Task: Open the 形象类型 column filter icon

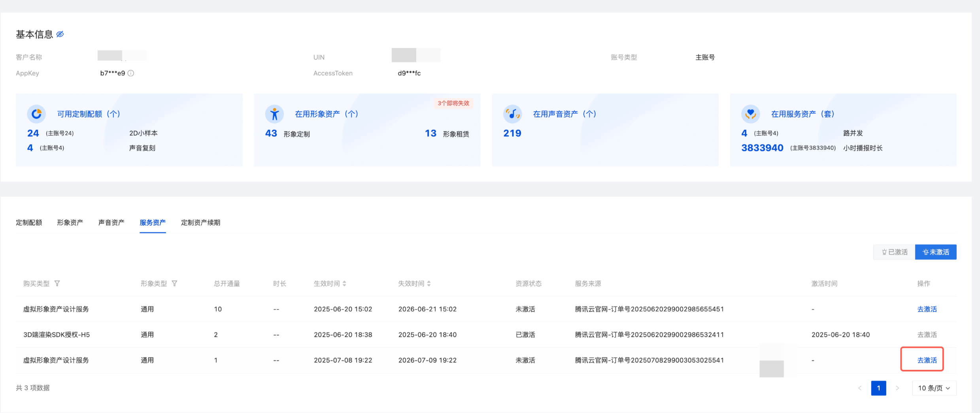Action: point(175,283)
